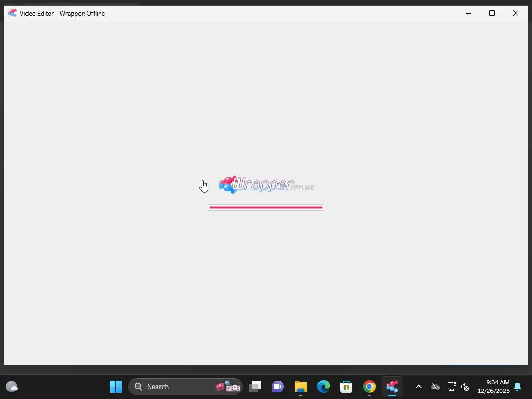The height and width of the screenshot is (399, 532).
Task: Close the Video Editor window
Action: (516, 13)
